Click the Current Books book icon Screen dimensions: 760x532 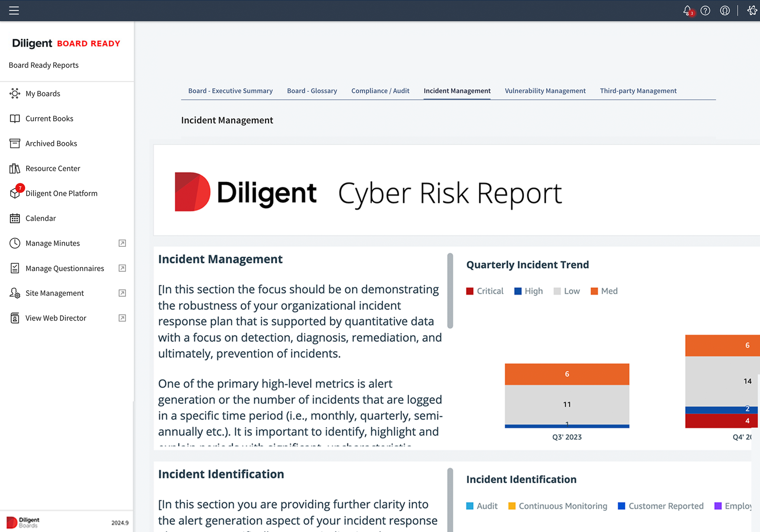15,119
